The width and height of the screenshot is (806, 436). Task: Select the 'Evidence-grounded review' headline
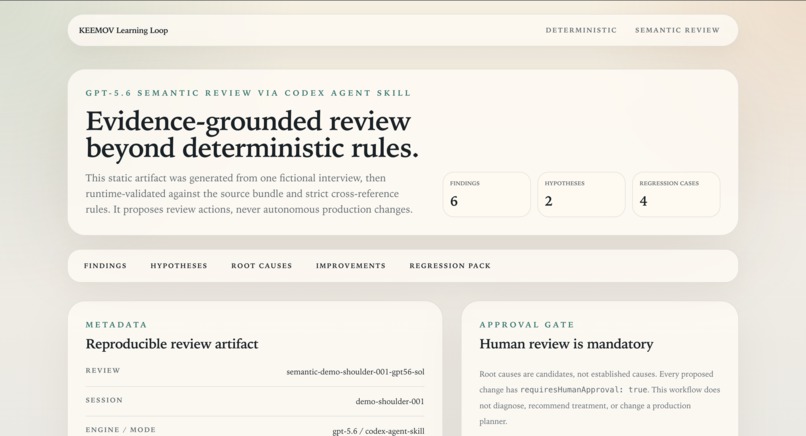coord(252,135)
